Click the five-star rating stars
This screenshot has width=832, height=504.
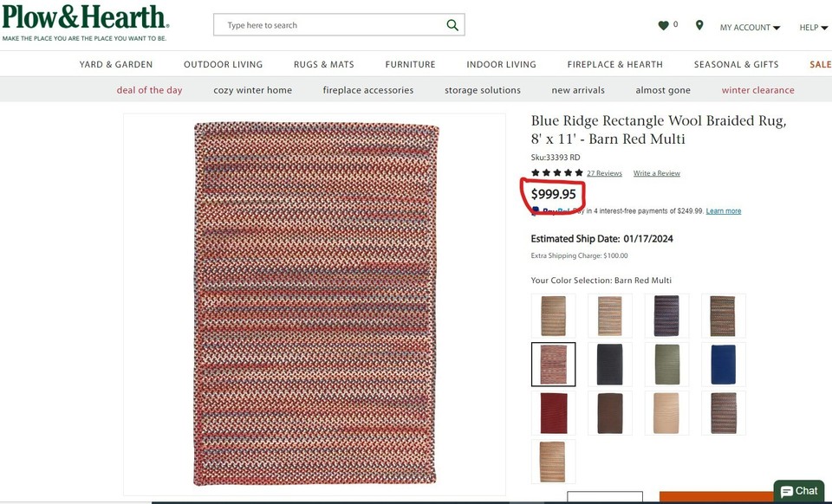pos(555,172)
